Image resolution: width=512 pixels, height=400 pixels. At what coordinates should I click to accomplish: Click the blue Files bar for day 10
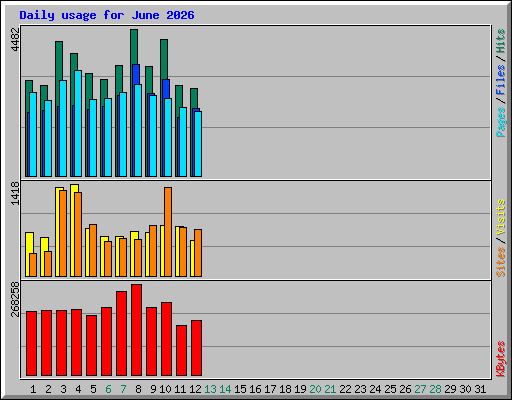pyautogui.click(x=166, y=89)
